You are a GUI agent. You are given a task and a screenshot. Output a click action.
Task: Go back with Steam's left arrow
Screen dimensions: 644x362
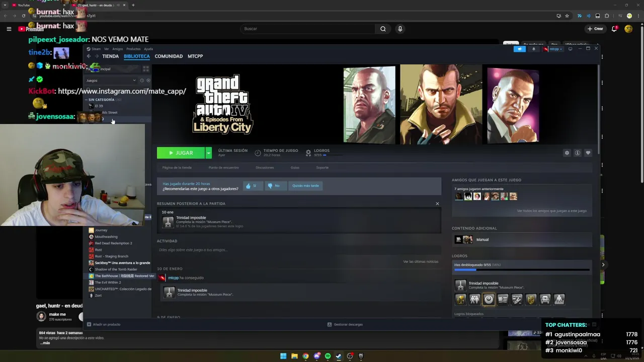(89, 56)
